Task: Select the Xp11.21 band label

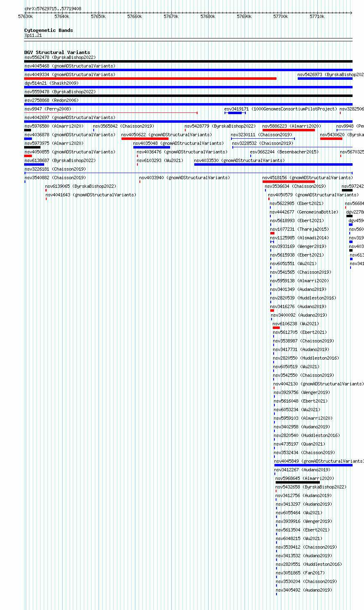Action: (33, 36)
